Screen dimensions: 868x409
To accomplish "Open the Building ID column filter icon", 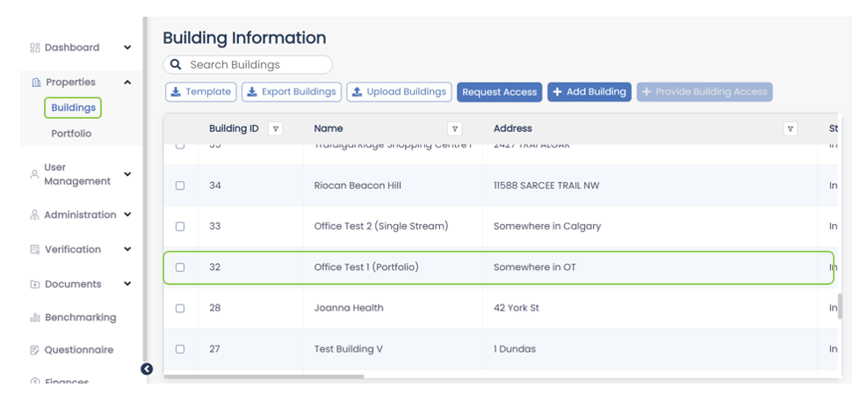I will (275, 128).
